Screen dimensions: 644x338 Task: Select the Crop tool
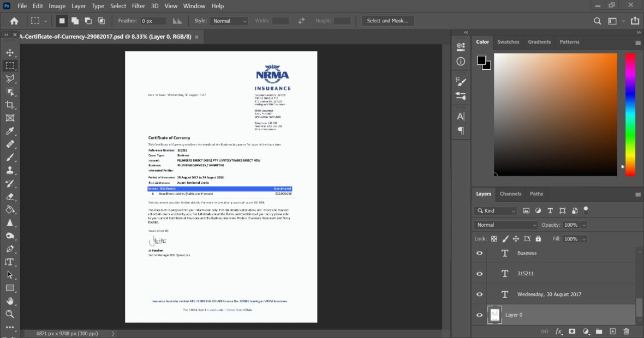click(10, 105)
